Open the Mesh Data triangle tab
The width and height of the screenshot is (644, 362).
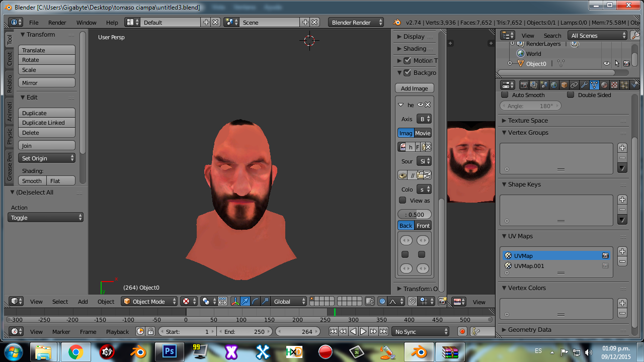point(594,85)
